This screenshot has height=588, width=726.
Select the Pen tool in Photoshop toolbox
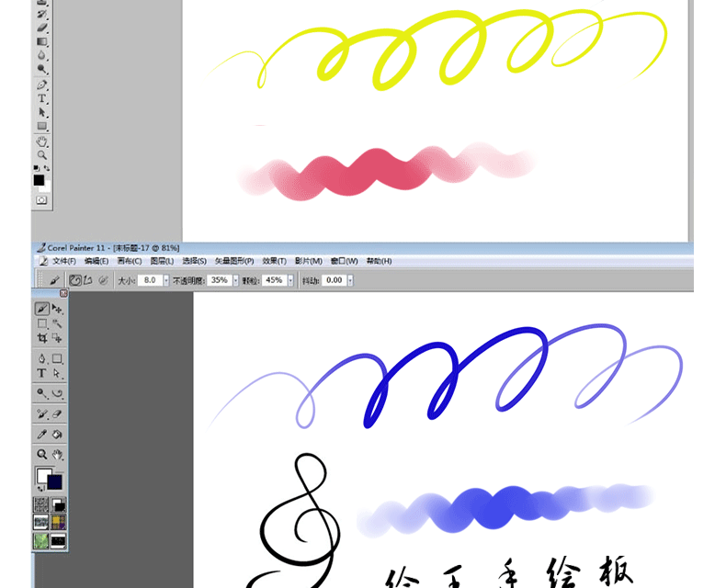41,85
